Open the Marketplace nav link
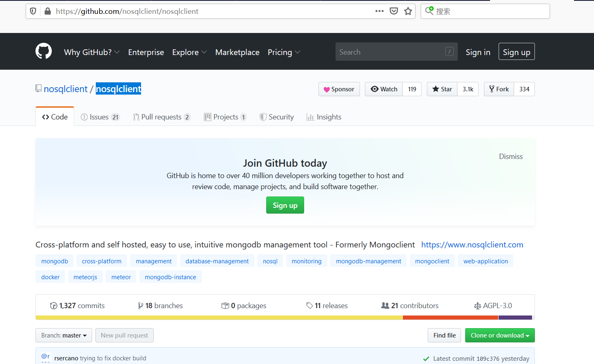This screenshot has width=594, height=364. (237, 52)
